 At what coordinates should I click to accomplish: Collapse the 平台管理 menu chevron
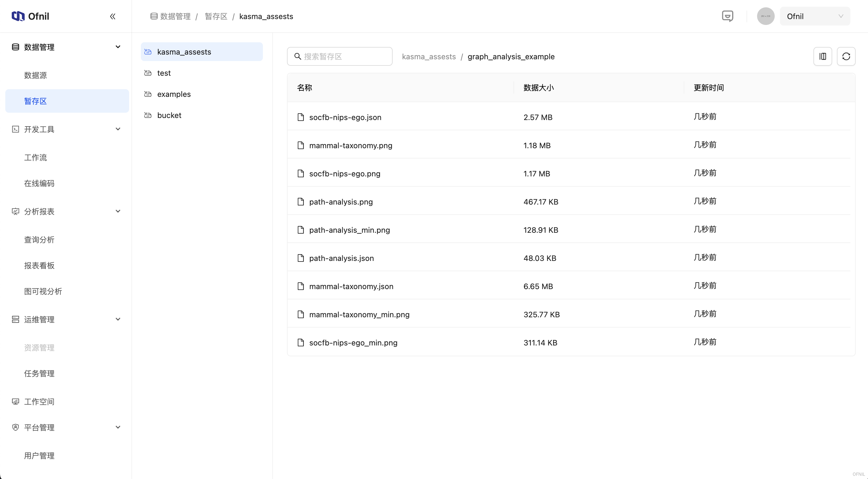118,427
